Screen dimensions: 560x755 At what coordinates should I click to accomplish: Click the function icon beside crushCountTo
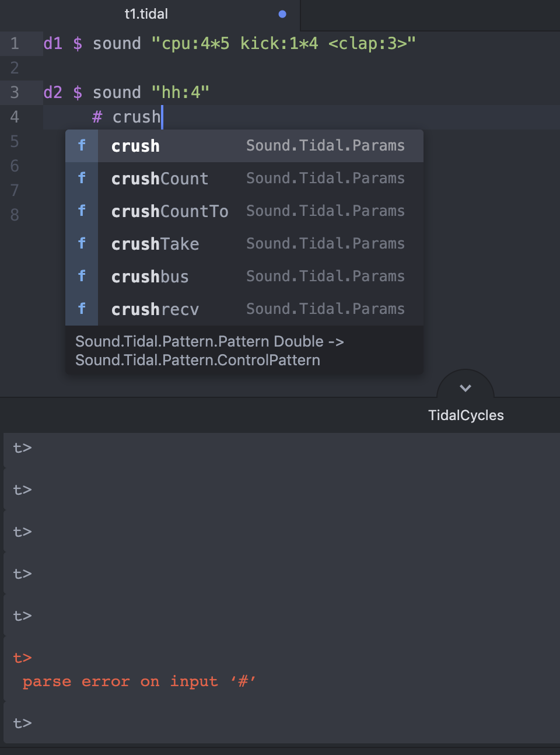82,211
